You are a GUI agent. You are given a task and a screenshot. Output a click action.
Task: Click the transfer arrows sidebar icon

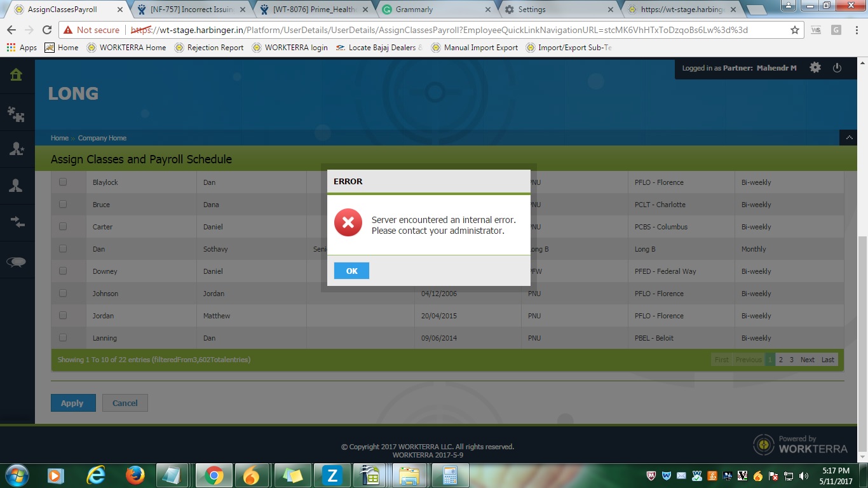click(x=17, y=222)
